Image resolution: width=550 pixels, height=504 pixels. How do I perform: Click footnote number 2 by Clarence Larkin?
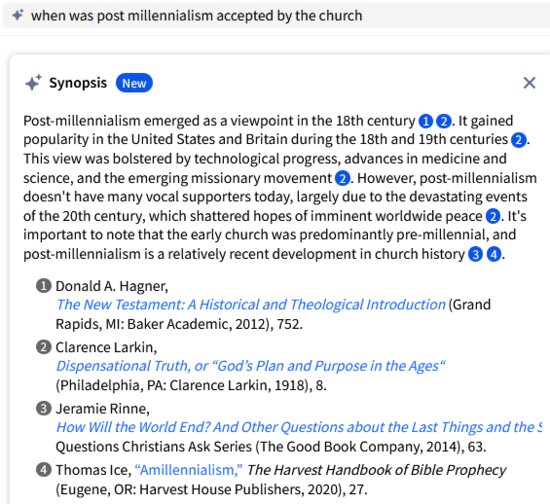pyautogui.click(x=43, y=347)
